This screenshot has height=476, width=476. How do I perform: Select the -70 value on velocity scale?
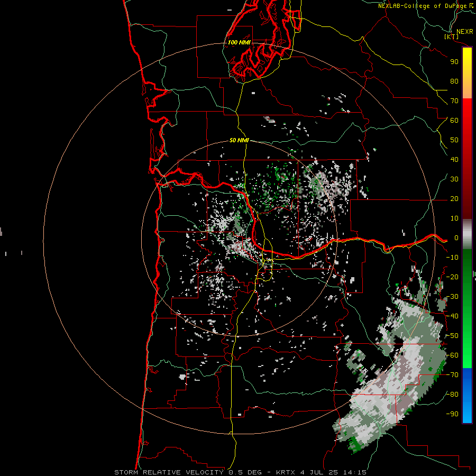tap(452, 374)
